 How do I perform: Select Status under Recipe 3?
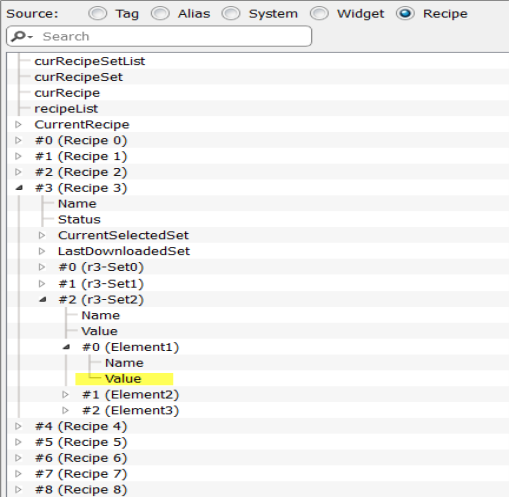79,219
